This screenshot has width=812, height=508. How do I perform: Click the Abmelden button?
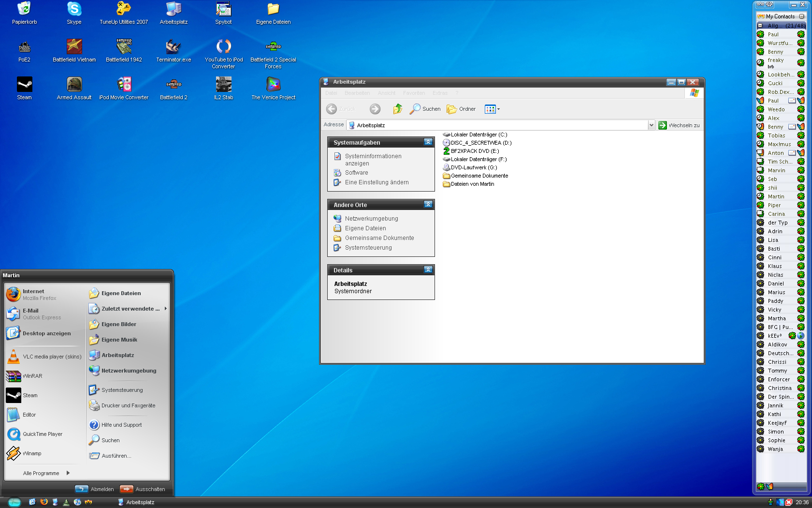pyautogui.click(x=95, y=489)
